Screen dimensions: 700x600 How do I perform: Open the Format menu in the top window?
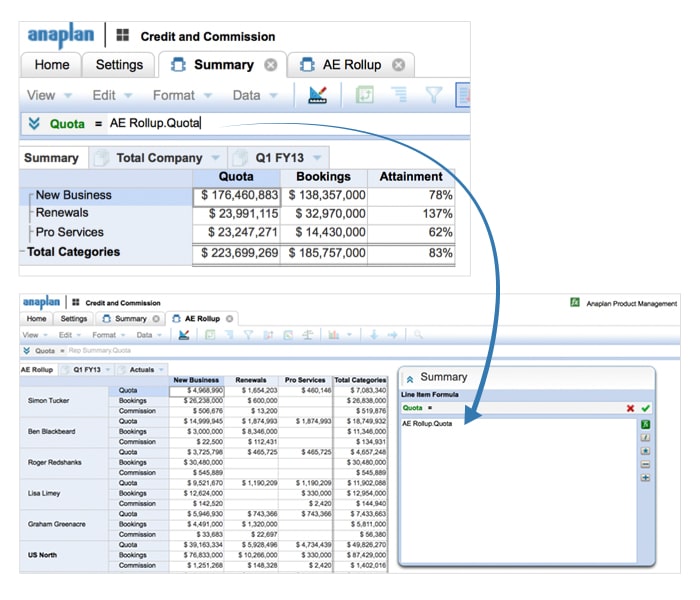click(x=182, y=95)
